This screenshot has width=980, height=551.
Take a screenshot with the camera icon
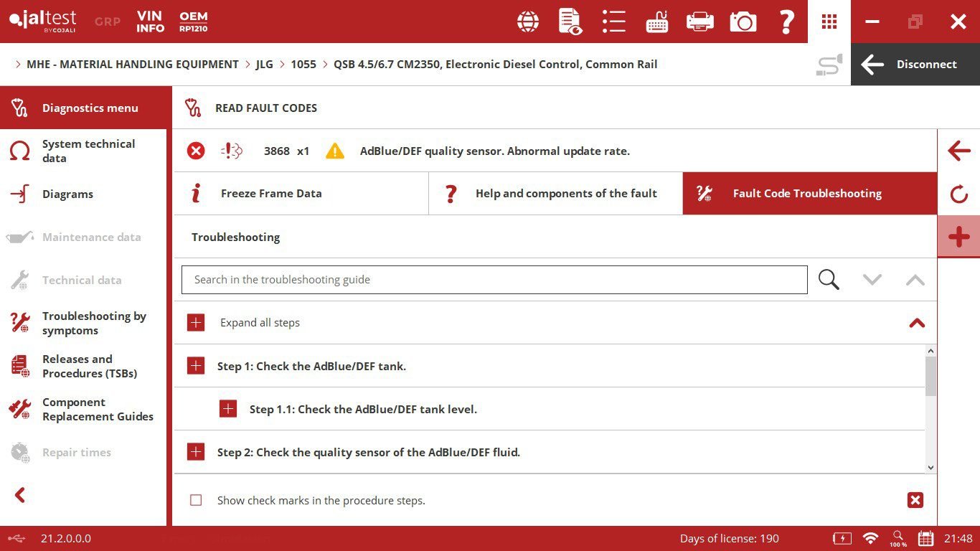click(x=743, y=22)
